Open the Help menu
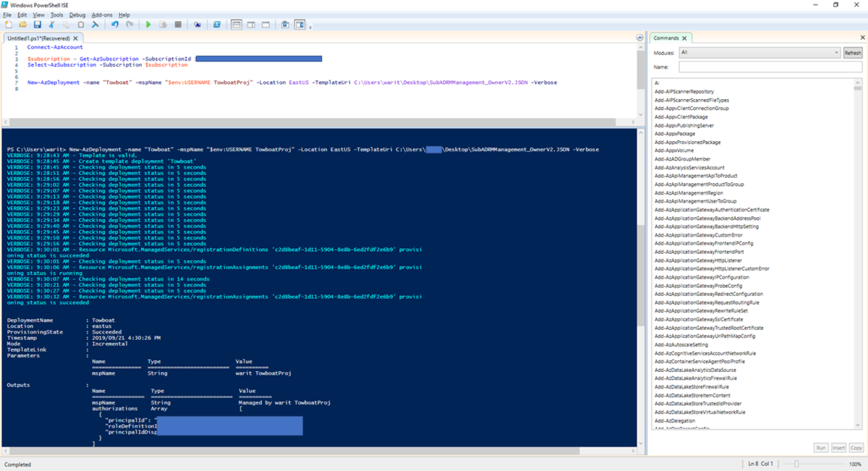 tap(124, 14)
